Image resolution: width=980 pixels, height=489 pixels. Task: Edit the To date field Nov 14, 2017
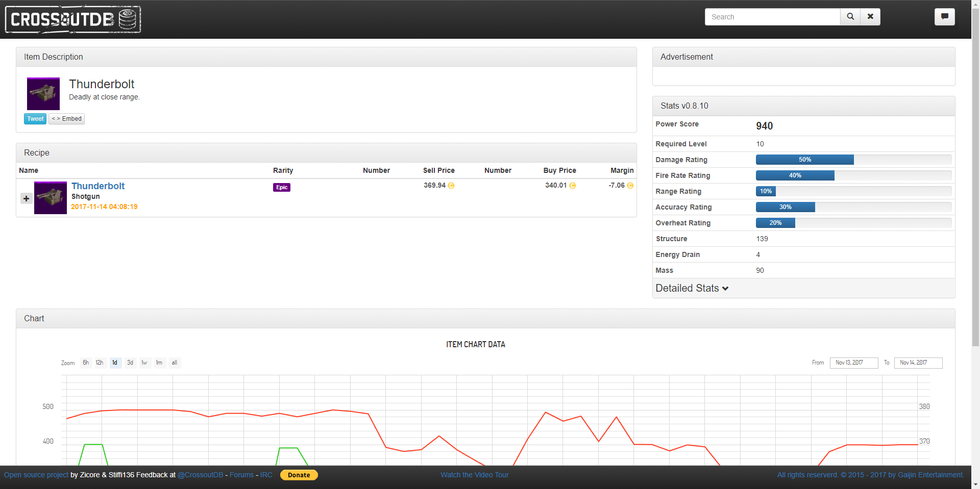tap(918, 363)
